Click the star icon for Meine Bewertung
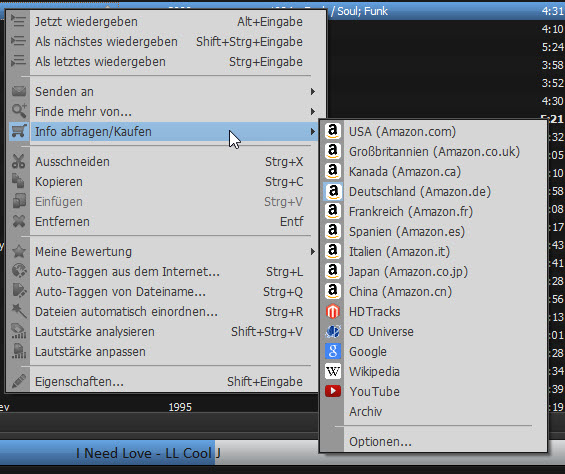Image resolution: width=565 pixels, height=474 pixels. pos(19,251)
